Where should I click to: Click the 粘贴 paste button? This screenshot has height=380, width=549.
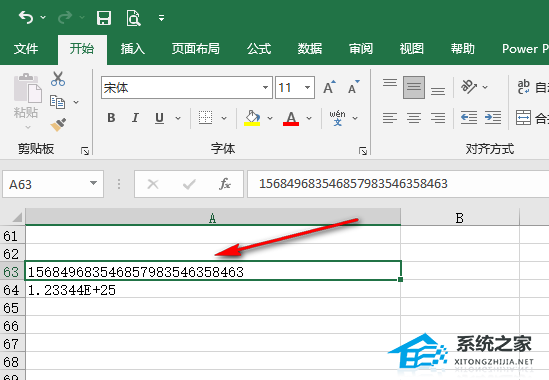click(x=26, y=96)
